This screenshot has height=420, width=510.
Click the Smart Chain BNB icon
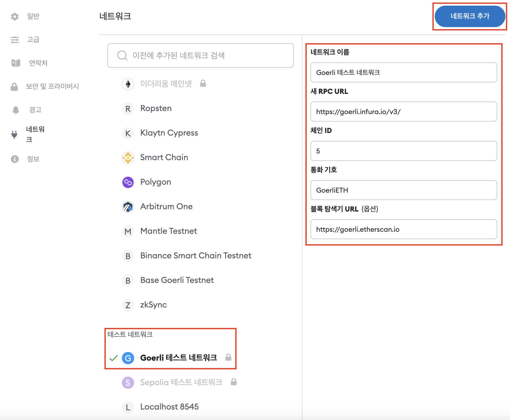(x=128, y=158)
